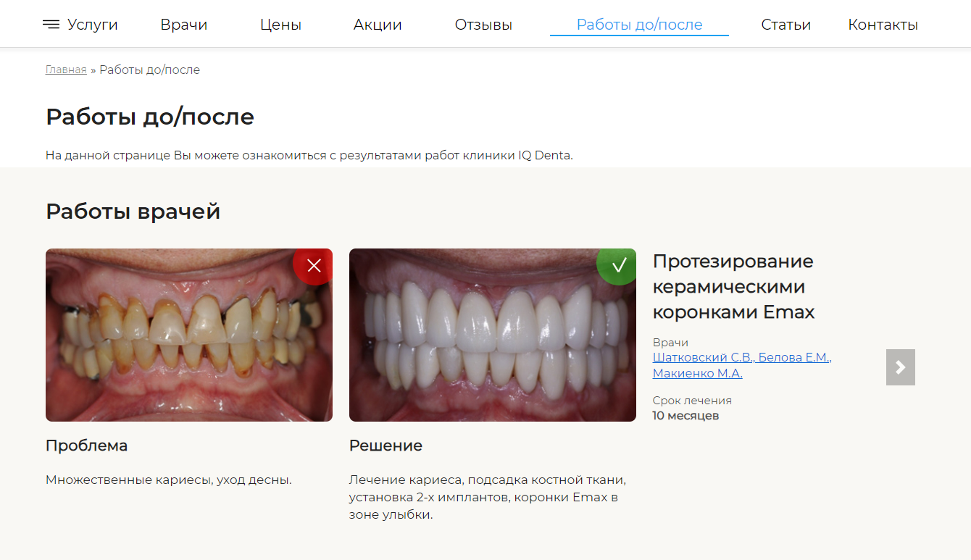Go to the Цены page
Screen dimensions: 971x560
[280, 24]
